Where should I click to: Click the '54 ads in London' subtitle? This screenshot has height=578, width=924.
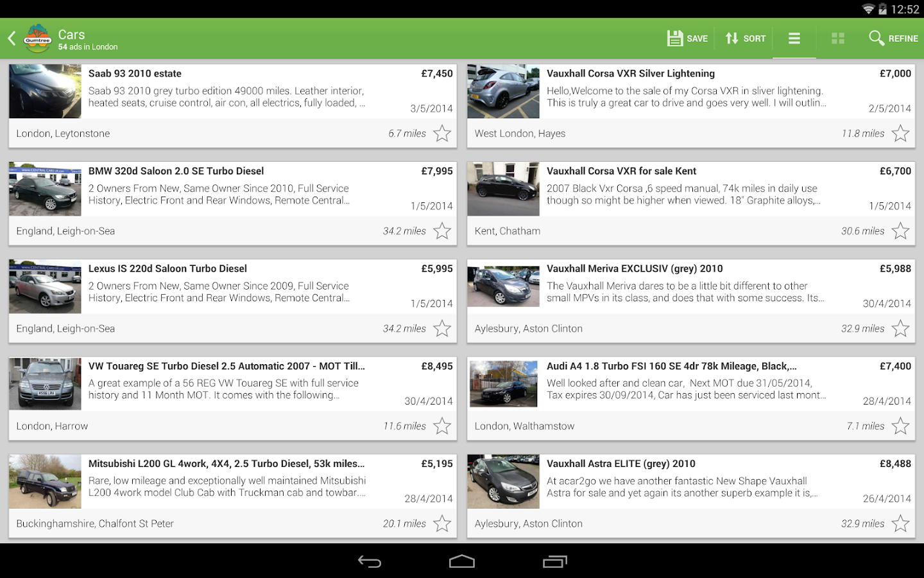pyautogui.click(x=88, y=47)
